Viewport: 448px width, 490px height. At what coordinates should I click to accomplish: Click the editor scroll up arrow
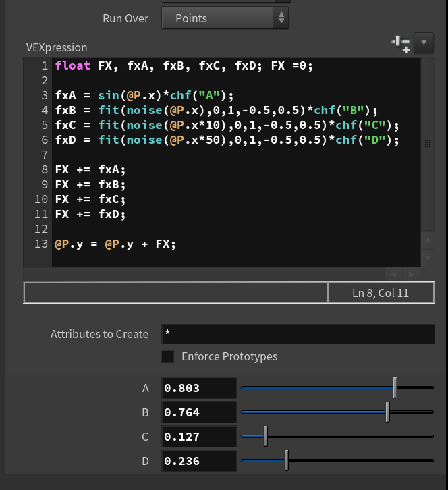428,240
